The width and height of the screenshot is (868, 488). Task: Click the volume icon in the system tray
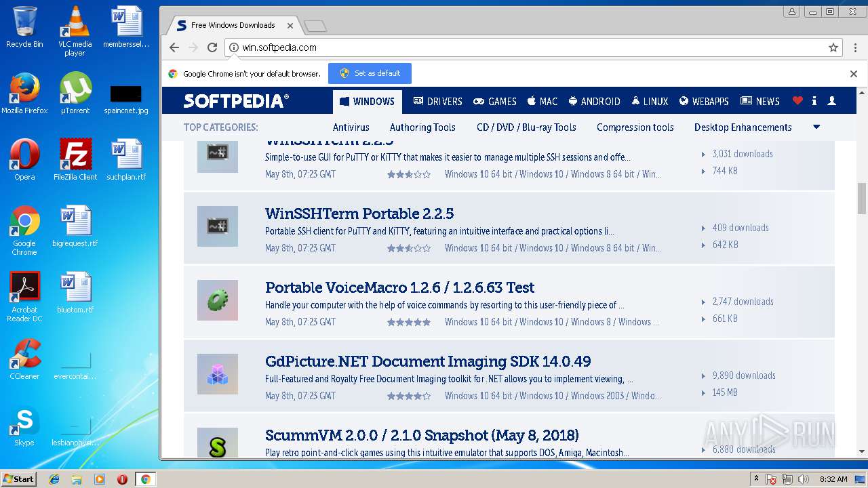[x=804, y=479]
